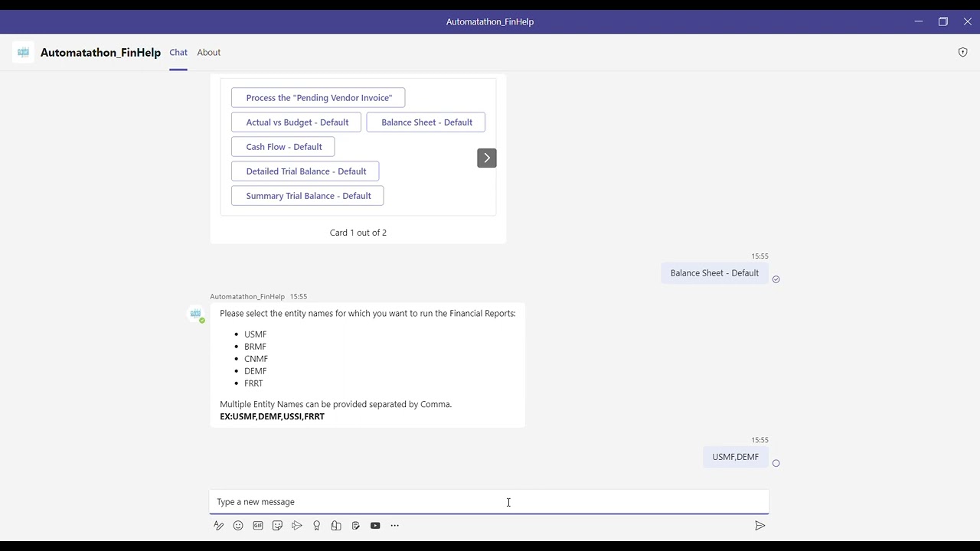Restore down the window
Image resolution: width=980 pixels, height=551 pixels.
[x=943, y=21]
